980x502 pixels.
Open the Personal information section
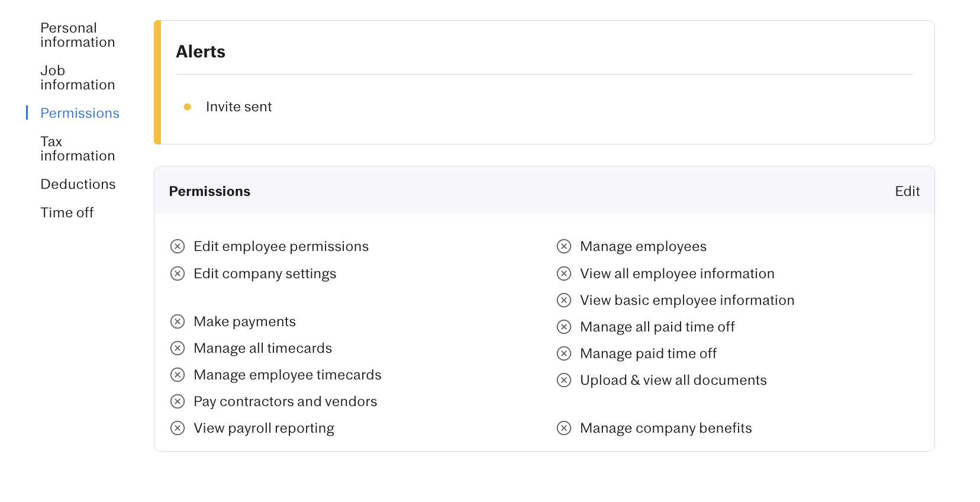pos(78,35)
